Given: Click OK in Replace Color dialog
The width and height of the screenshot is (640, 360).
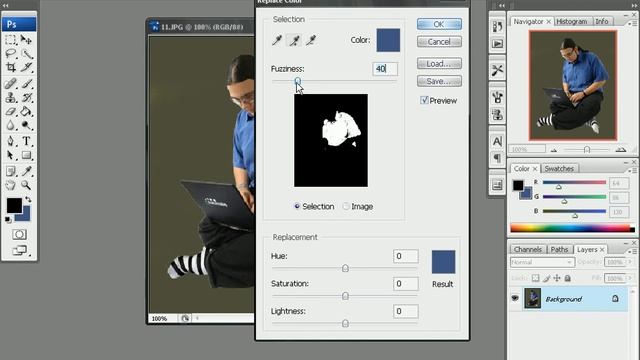Looking at the screenshot, I should 439,24.
